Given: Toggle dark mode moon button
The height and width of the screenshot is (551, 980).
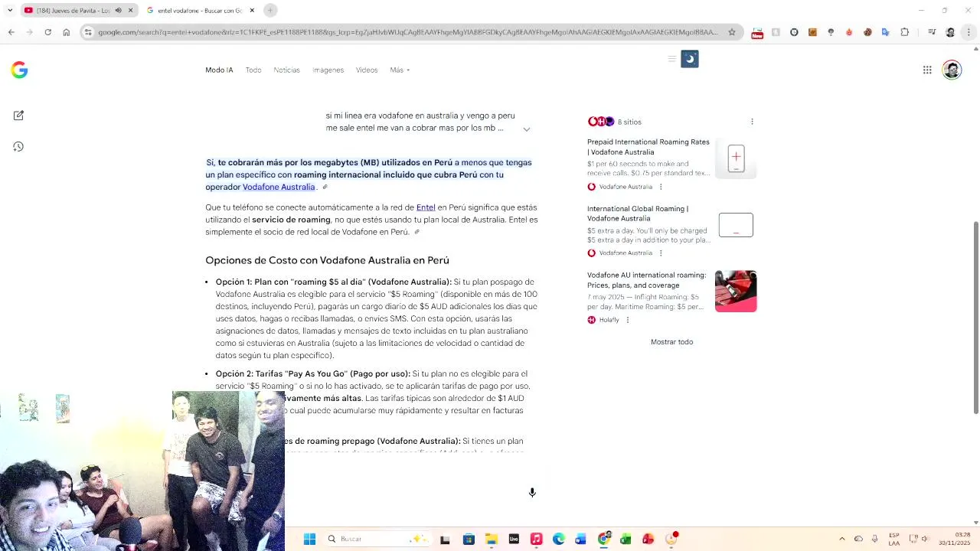Looking at the screenshot, I should pos(690,59).
